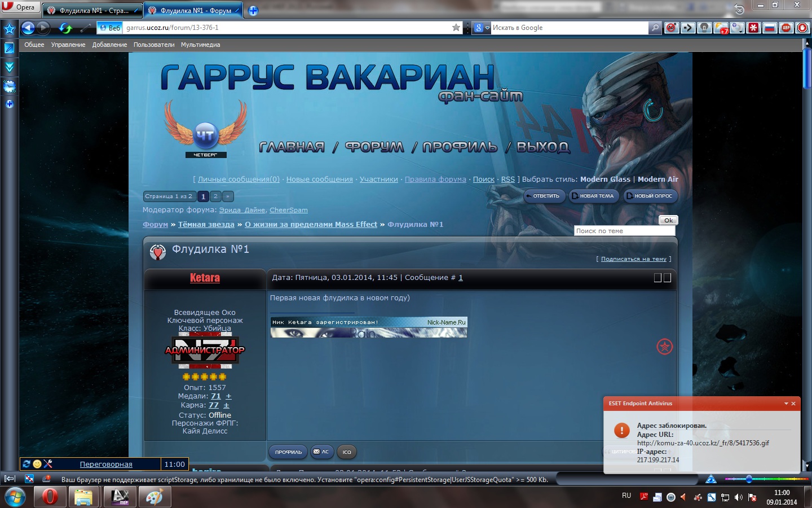Switch forum style to 'Modern Glass'

605,179
